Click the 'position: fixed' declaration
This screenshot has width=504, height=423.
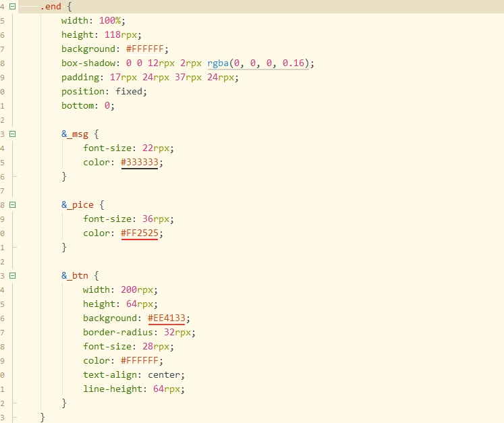click(x=104, y=92)
